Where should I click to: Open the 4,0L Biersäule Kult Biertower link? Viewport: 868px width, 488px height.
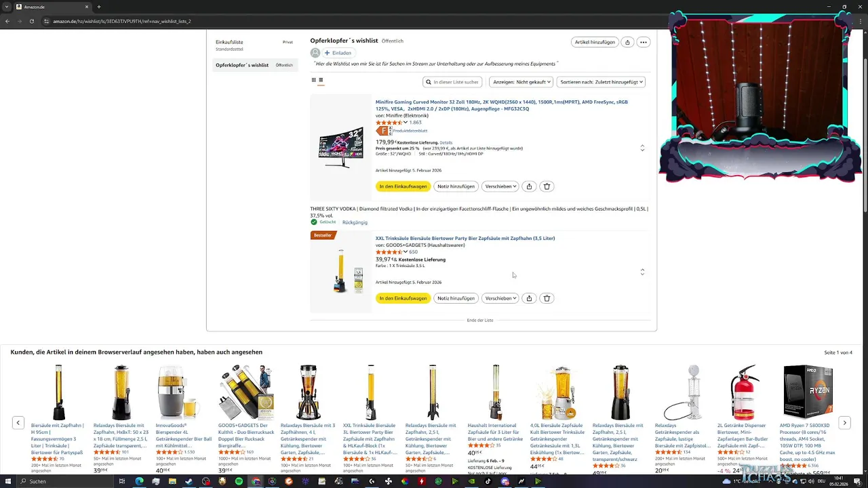pos(557,438)
